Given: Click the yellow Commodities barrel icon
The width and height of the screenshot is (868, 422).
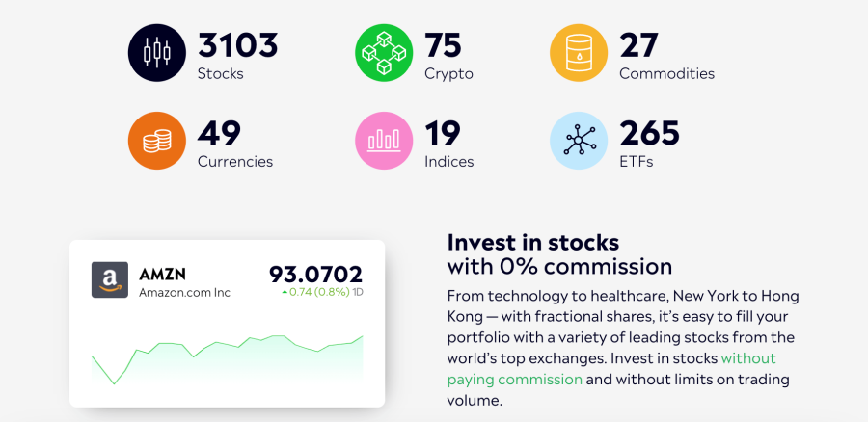Looking at the screenshot, I should [x=579, y=53].
